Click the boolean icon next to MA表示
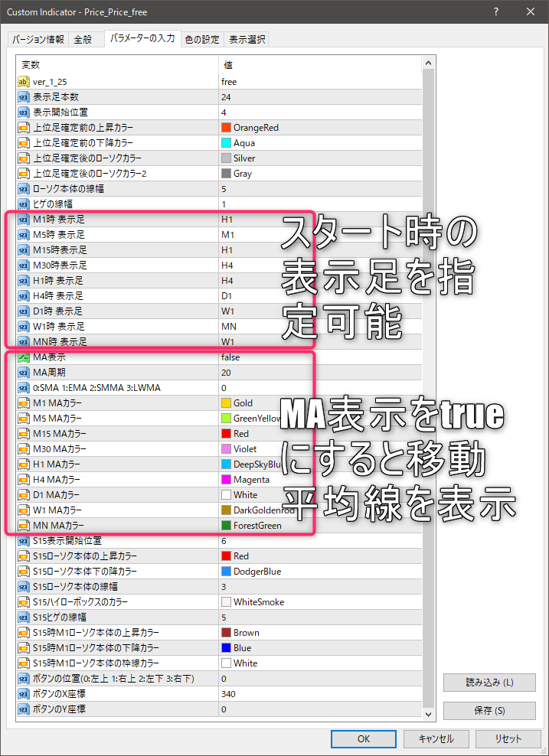 coord(24,357)
